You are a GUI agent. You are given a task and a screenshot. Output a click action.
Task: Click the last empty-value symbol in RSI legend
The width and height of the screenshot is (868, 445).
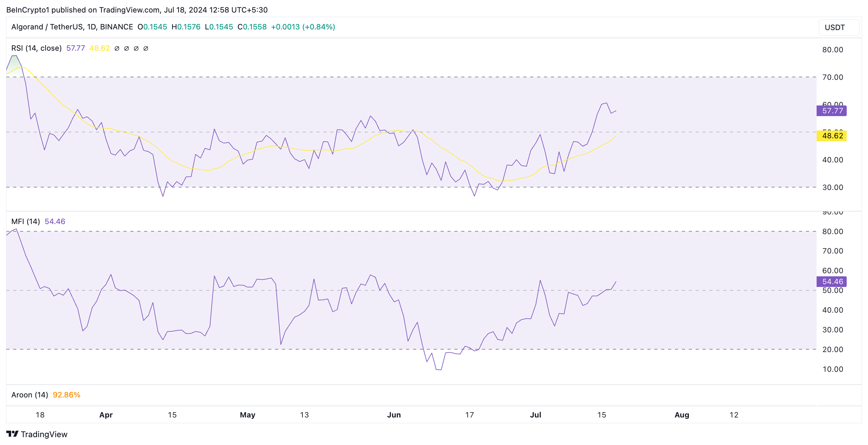(x=146, y=49)
